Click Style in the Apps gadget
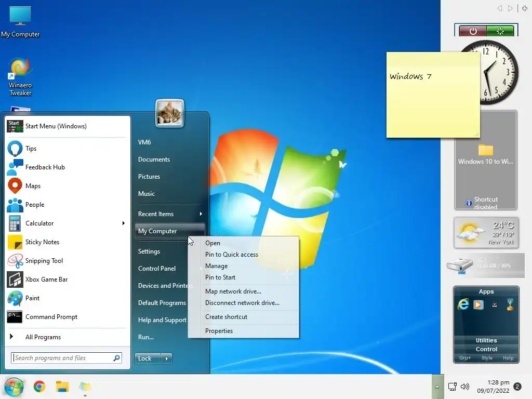The width and height of the screenshot is (532, 399). [x=487, y=357]
